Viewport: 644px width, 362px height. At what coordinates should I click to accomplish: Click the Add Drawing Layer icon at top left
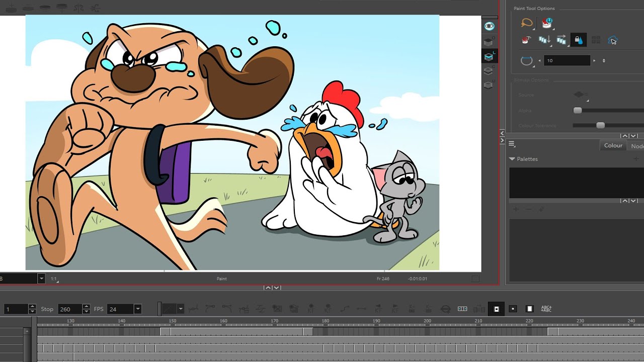point(12,8)
